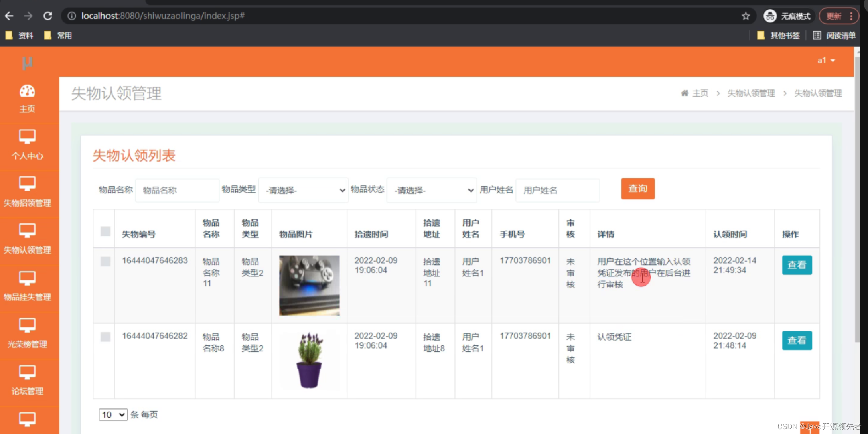Focus the 物品名称 search input field
The image size is (868, 434).
click(x=177, y=190)
